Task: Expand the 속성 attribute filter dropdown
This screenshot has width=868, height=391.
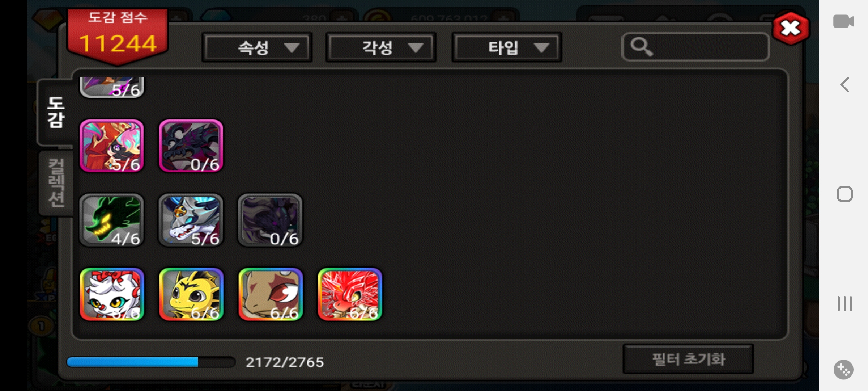Action: pos(257,47)
